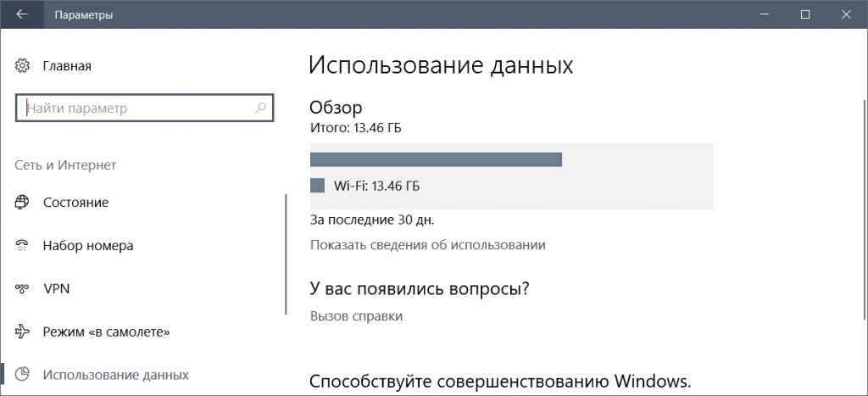The image size is (868, 396).
Task: Maximize the Параметры window
Action: coord(804,14)
